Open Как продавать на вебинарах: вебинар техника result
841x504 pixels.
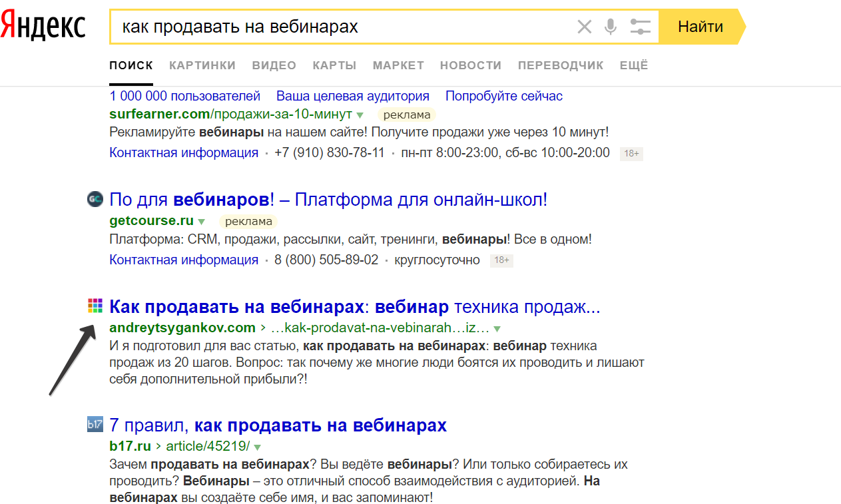(x=355, y=308)
